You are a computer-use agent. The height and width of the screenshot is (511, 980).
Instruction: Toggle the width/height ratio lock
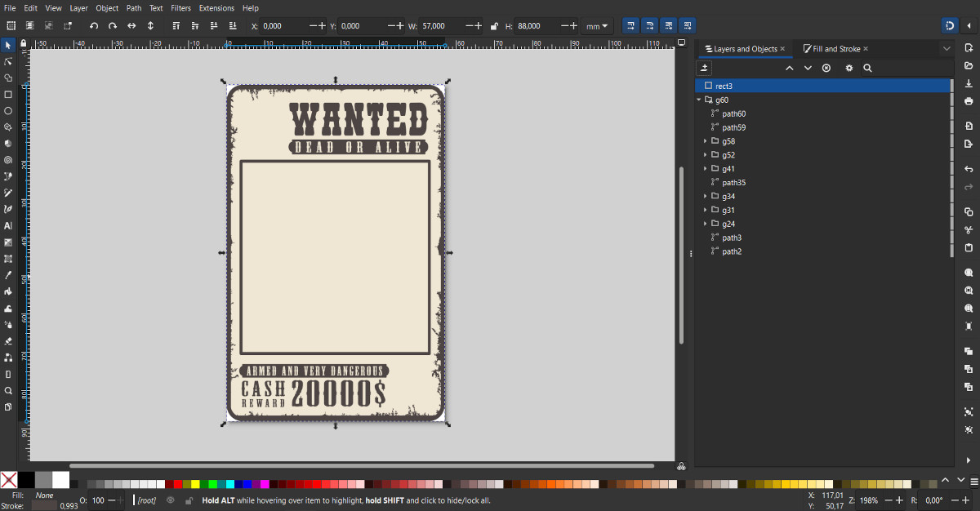[495, 26]
